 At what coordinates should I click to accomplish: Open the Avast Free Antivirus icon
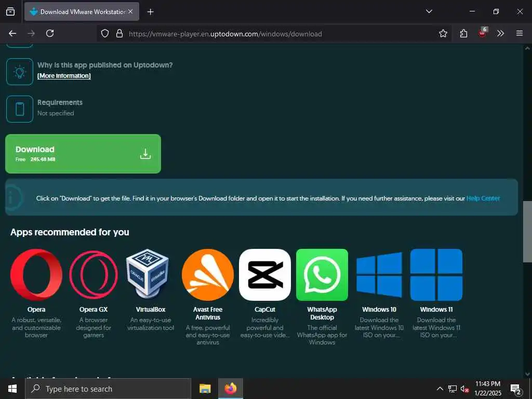(x=208, y=275)
